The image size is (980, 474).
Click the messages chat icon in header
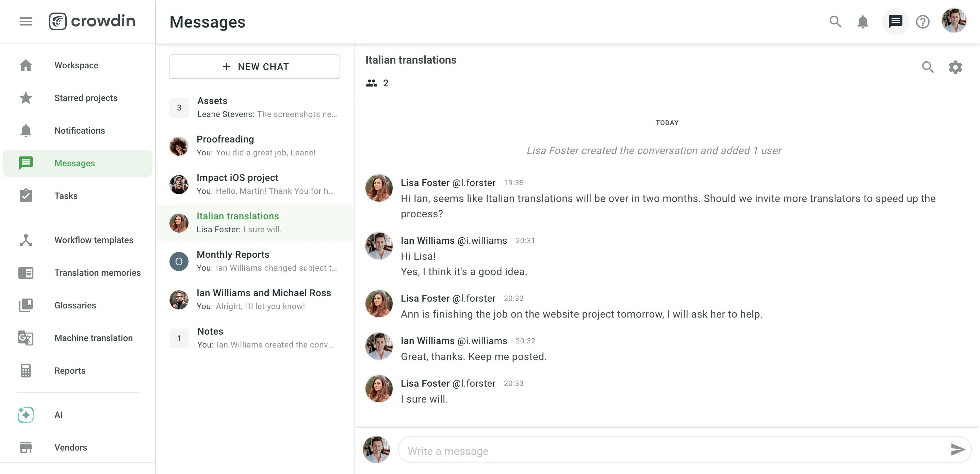[895, 22]
